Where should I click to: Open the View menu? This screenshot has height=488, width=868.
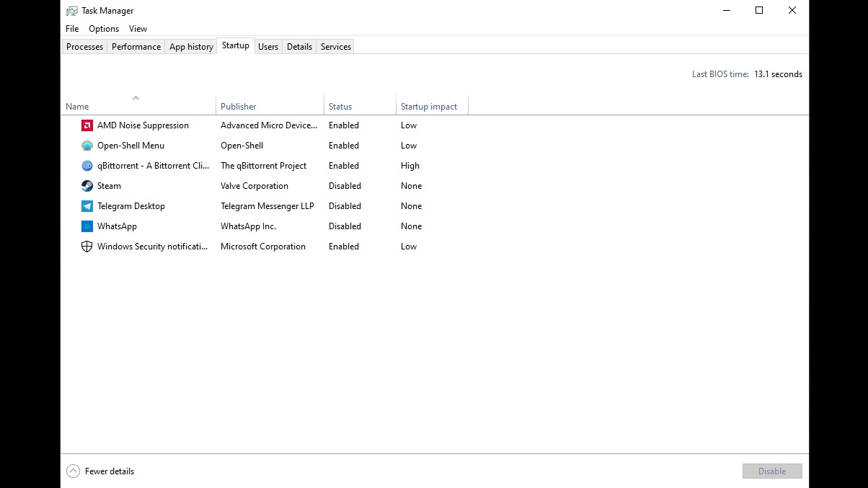click(x=138, y=29)
